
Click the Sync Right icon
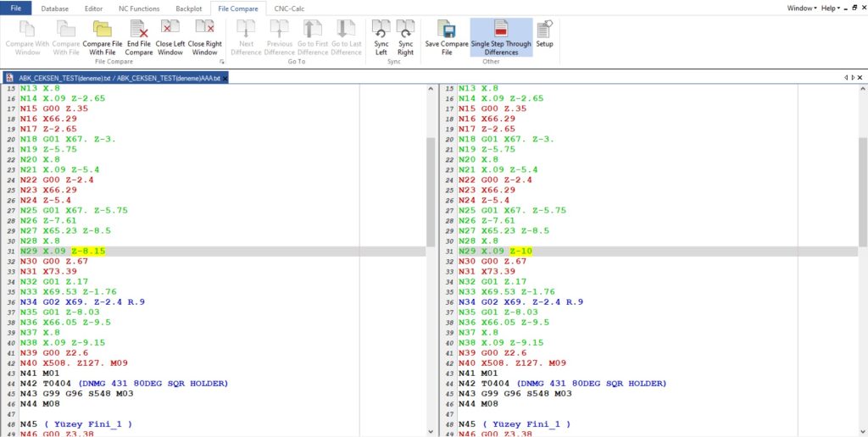point(405,36)
